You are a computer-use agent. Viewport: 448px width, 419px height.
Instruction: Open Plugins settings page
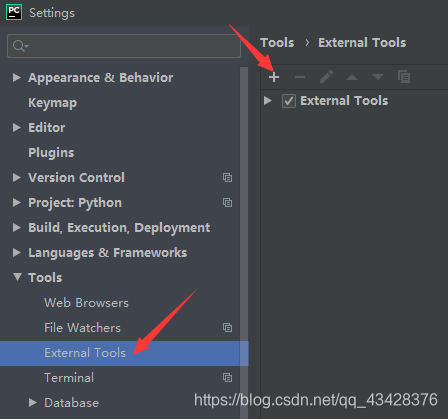coord(51,152)
